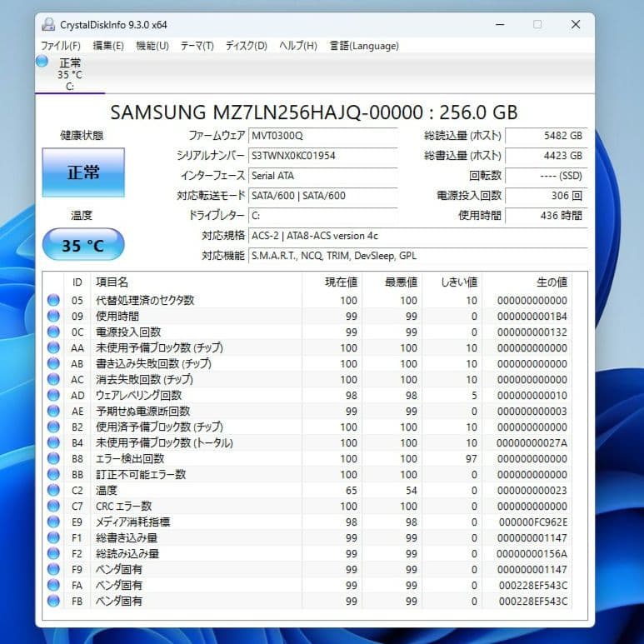Click the ID column header

click(77, 282)
